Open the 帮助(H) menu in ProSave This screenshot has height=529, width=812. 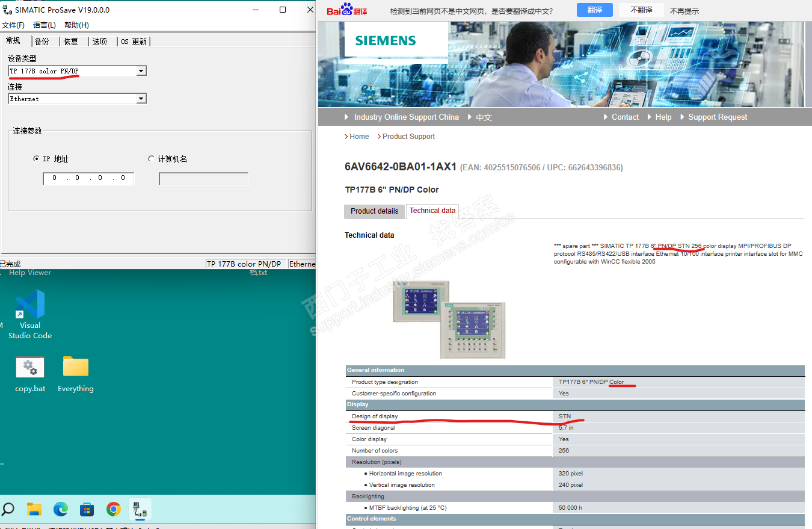[76, 25]
